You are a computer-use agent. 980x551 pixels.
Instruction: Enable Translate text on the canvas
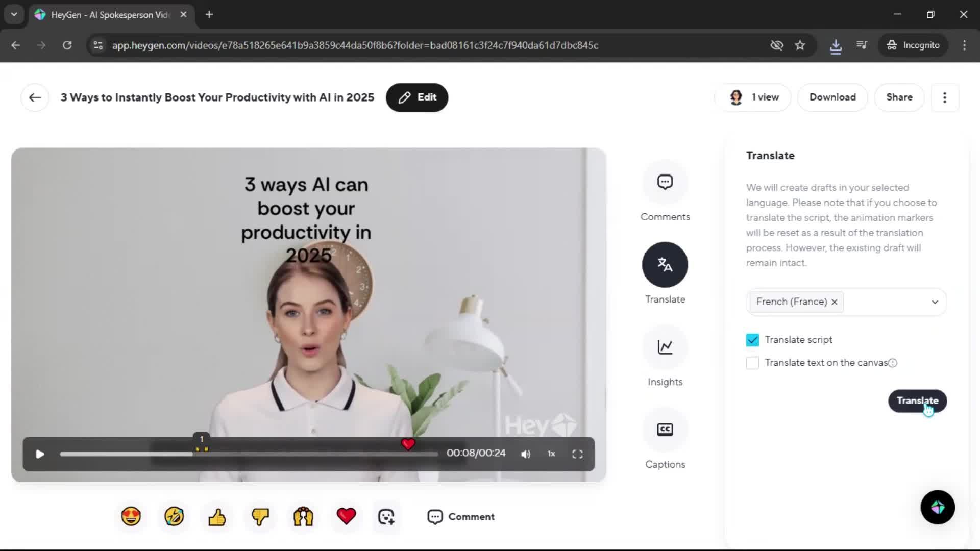tap(752, 363)
